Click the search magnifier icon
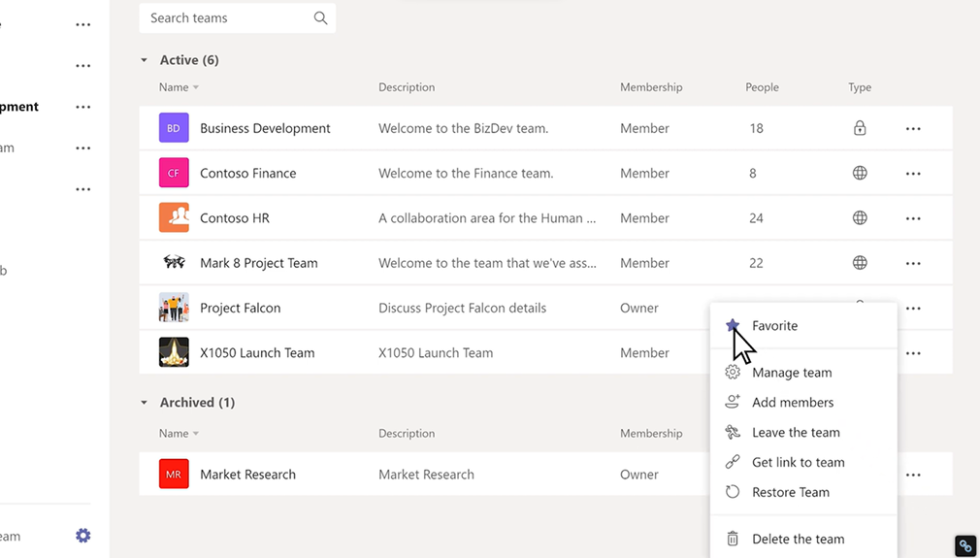Viewport: 980px width, 558px height. point(320,18)
